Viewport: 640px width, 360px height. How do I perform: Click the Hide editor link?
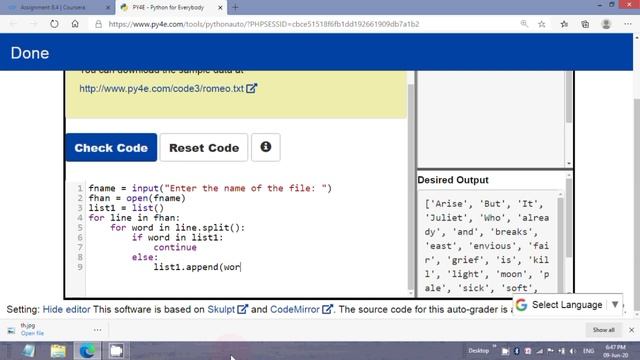66,309
